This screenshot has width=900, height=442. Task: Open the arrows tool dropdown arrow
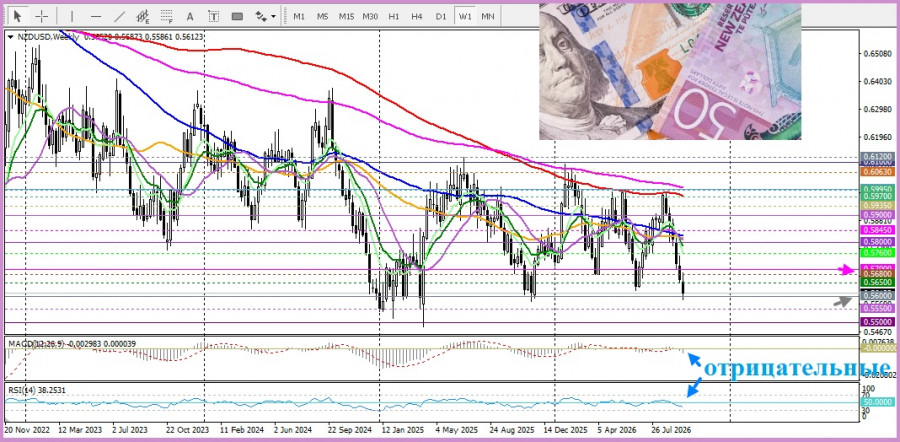coord(273,17)
